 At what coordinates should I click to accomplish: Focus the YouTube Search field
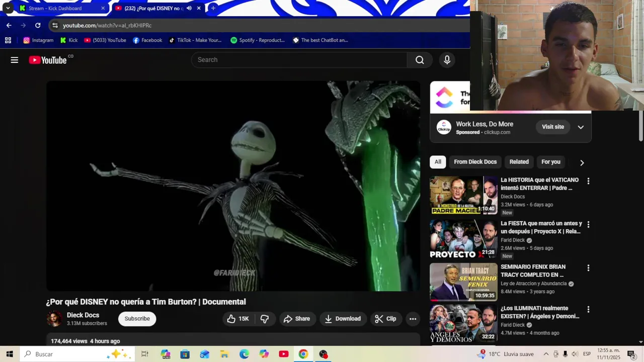[x=299, y=60]
